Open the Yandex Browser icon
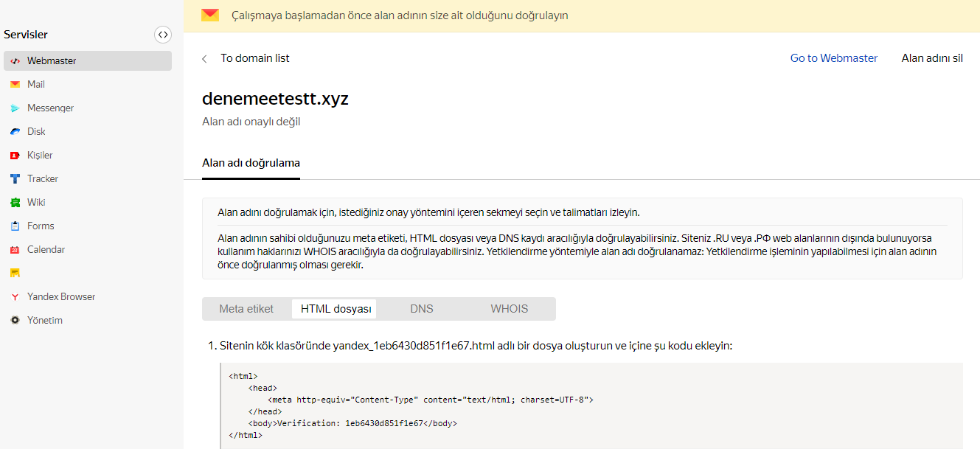The width and height of the screenshot is (980, 449). [15, 297]
